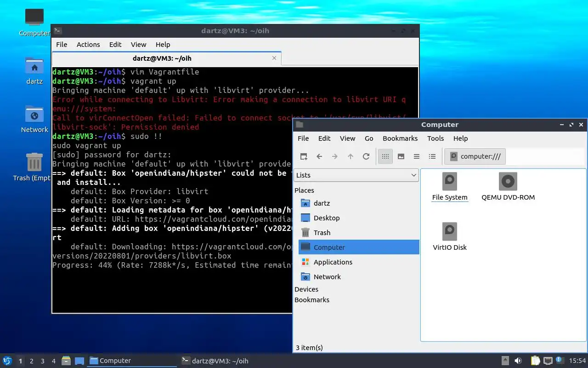Open Help menu in terminal window
Image resolution: width=588 pixels, height=368 pixels.
click(x=163, y=45)
